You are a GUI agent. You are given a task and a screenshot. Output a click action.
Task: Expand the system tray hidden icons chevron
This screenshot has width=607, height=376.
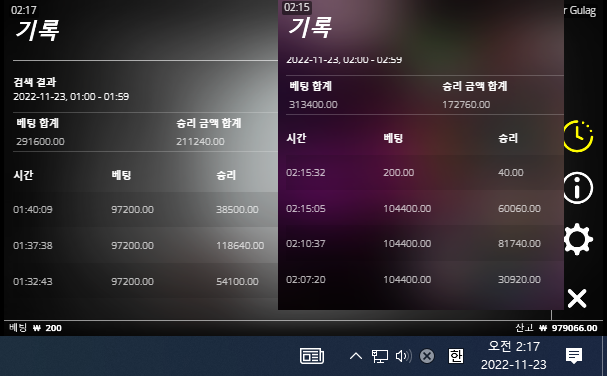(x=356, y=356)
